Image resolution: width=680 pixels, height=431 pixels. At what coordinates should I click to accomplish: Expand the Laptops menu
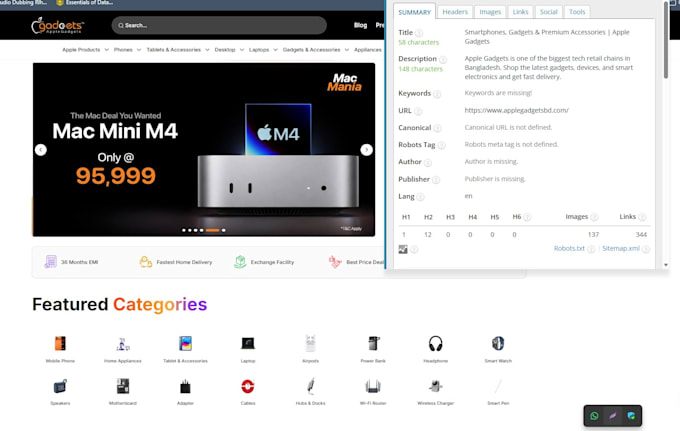263,50
